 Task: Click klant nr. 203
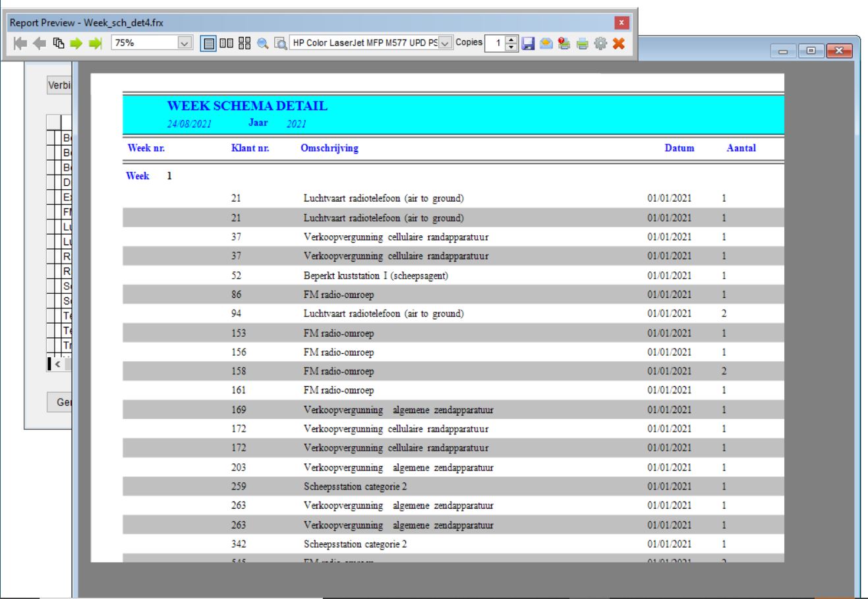pyautogui.click(x=239, y=467)
